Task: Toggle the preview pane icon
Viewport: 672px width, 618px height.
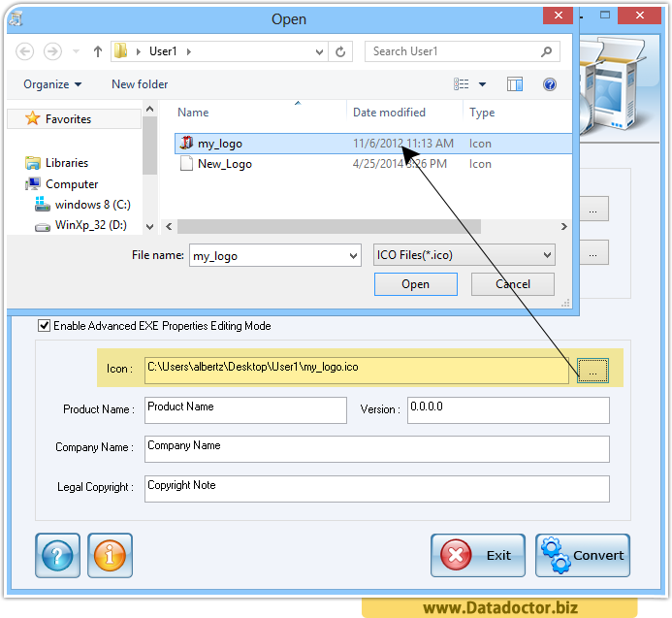Action: 515,84
